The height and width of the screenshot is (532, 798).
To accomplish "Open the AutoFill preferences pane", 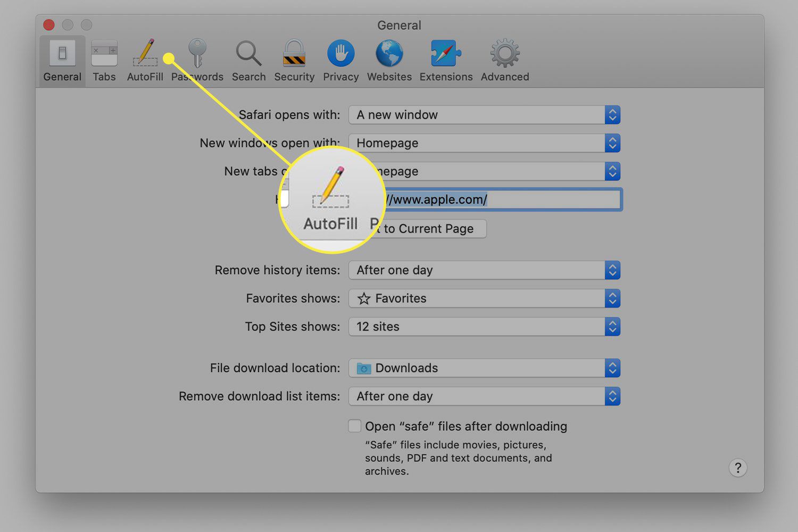I will (x=145, y=61).
